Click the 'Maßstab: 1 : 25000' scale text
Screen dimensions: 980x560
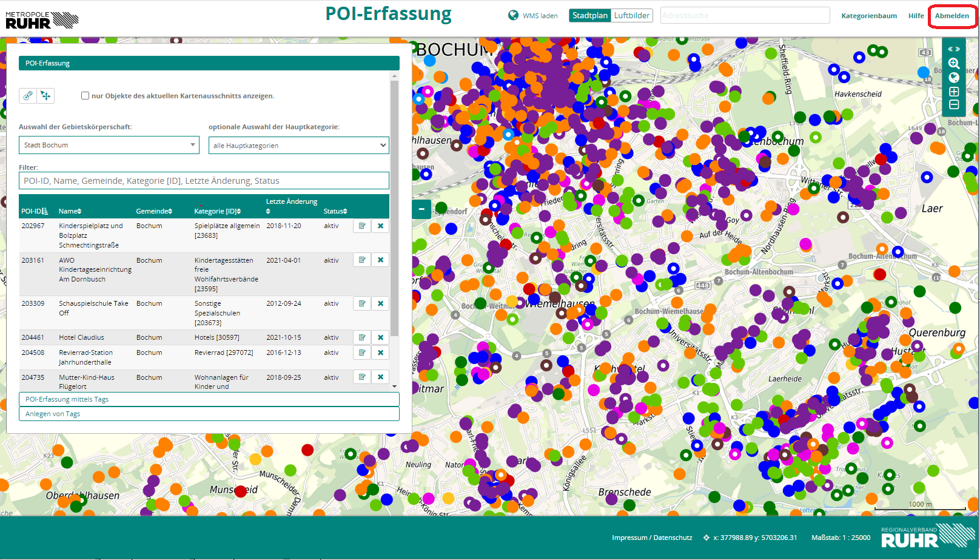(x=841, y=538)
